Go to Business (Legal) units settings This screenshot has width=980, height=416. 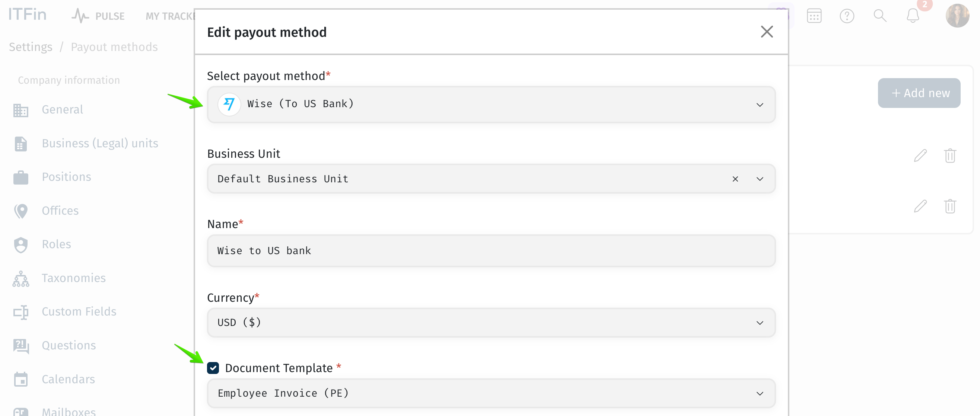(100, 143)
